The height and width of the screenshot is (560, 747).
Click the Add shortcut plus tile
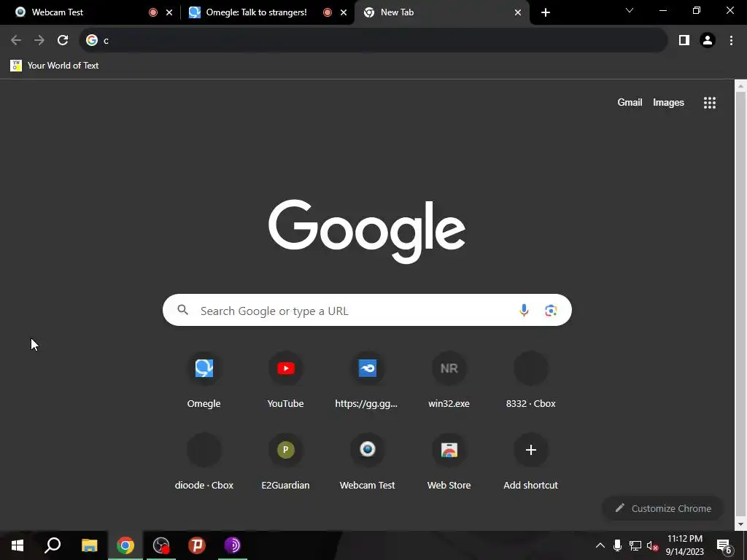pos(531,462)
